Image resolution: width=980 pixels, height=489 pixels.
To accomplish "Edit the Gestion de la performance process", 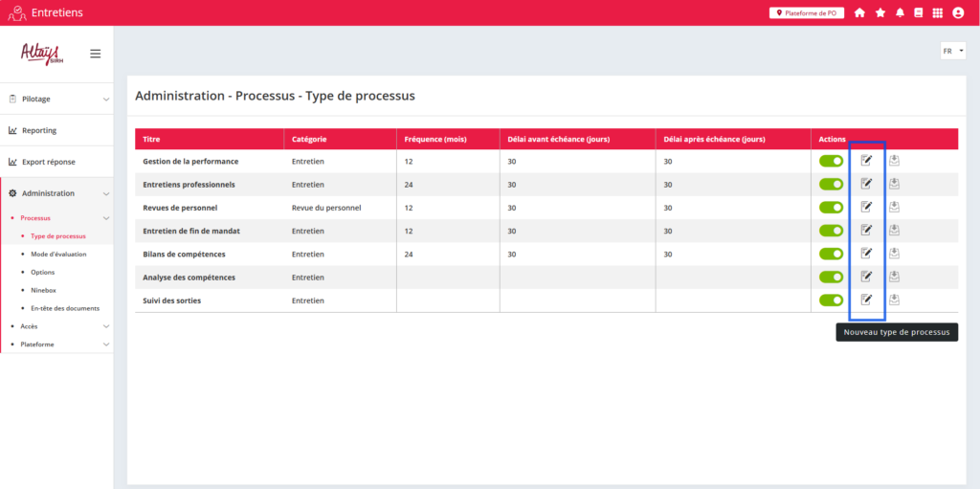I will pos(866,161).
